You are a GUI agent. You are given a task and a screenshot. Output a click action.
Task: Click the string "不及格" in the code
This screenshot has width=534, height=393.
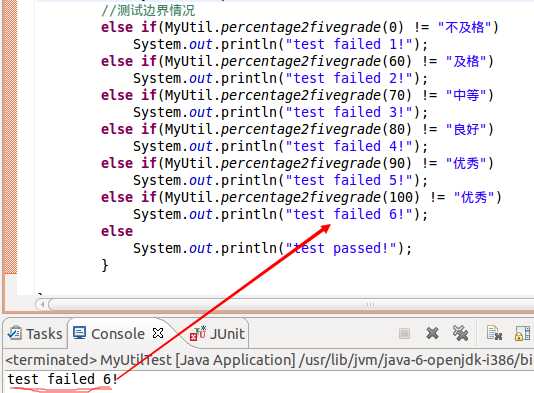click(x=465, y=27)
